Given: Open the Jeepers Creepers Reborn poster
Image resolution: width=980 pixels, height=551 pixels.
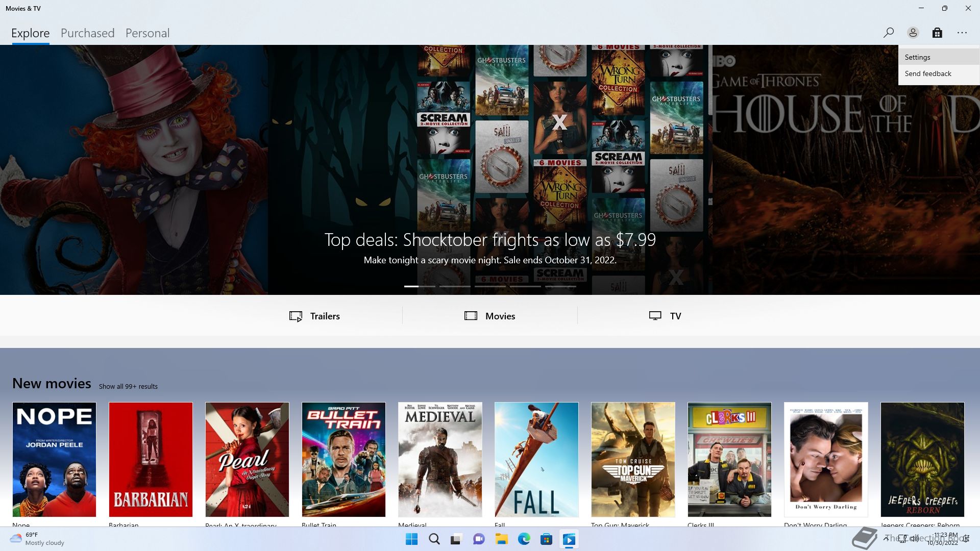Looking at the screenshot, I should (x=922, y=460).
